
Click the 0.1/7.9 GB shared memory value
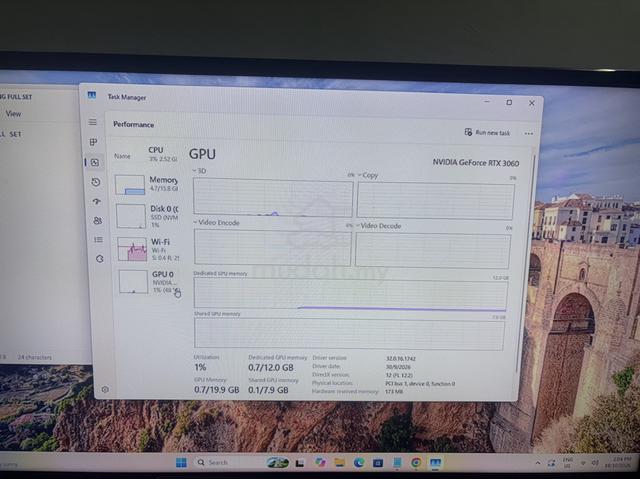pyautogui.click(x=268, y=390)
